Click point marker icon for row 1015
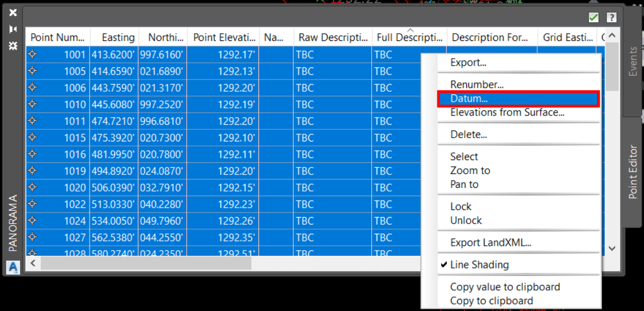 (x=33, y=138)
